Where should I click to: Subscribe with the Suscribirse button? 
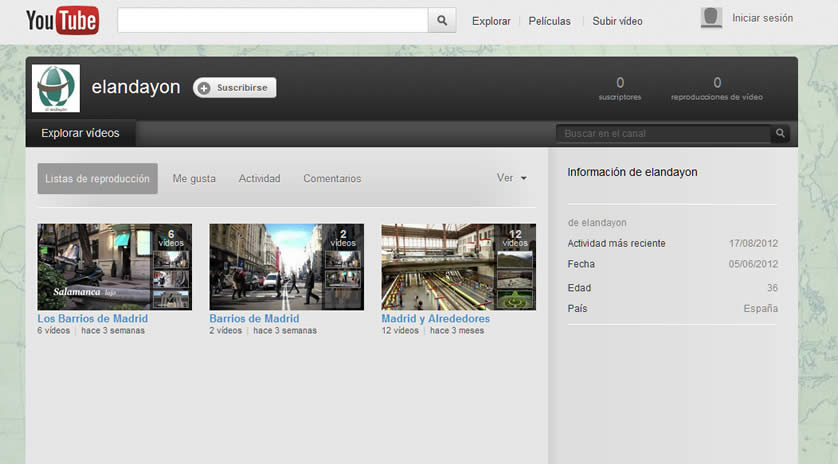(235, 88)
